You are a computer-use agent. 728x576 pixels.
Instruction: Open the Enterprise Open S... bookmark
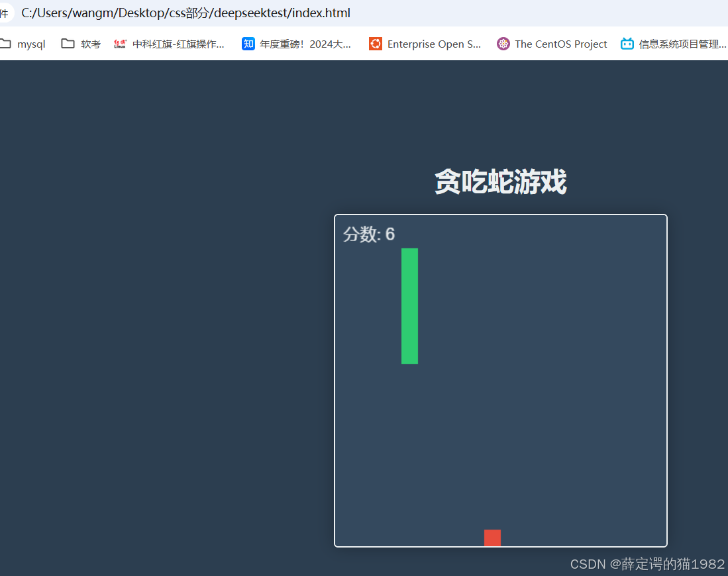pos(425,44)
